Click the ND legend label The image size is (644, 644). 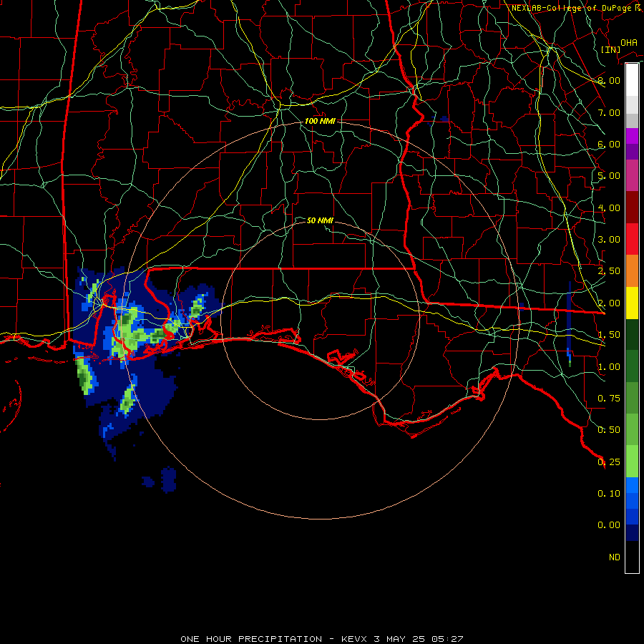(x=615, y=557)
